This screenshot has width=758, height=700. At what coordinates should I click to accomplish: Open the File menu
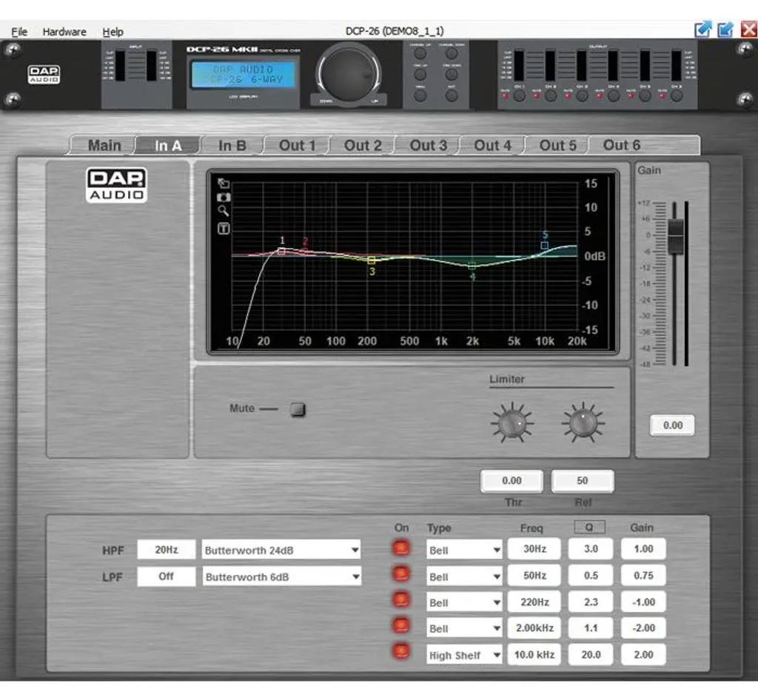point(19,32)
